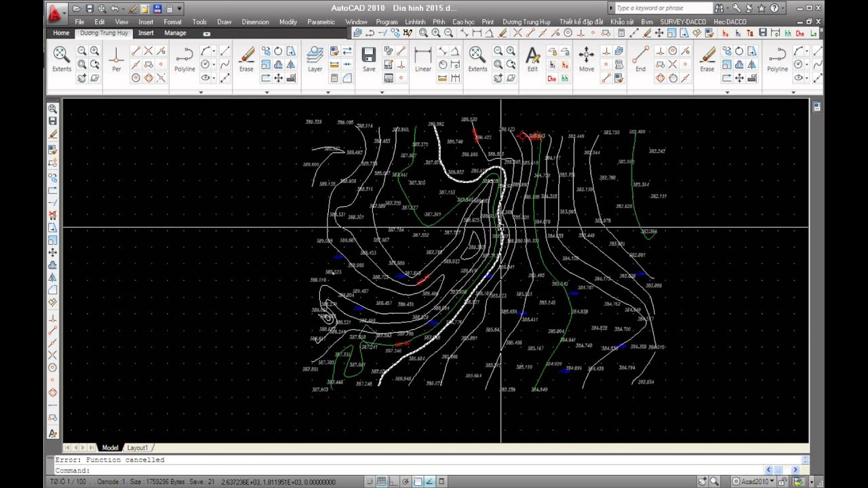Image resolution: width=868 pixels, height=488 pixels.
Task: Expand the first Polyline panel's bottom arrow
Action: [201, 92]
